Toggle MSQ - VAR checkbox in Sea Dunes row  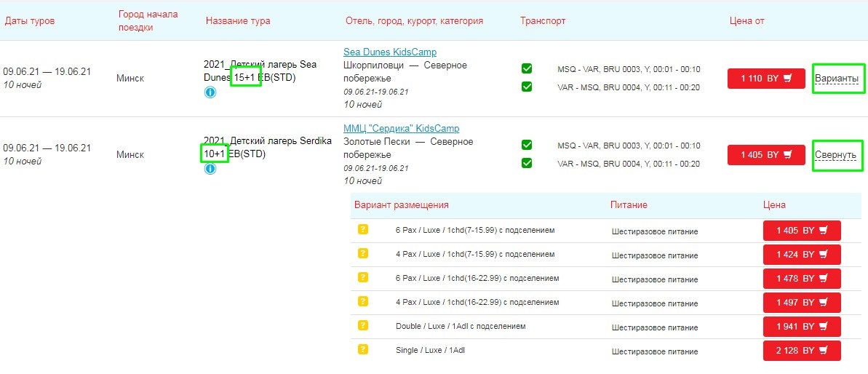tap(527, 68)
